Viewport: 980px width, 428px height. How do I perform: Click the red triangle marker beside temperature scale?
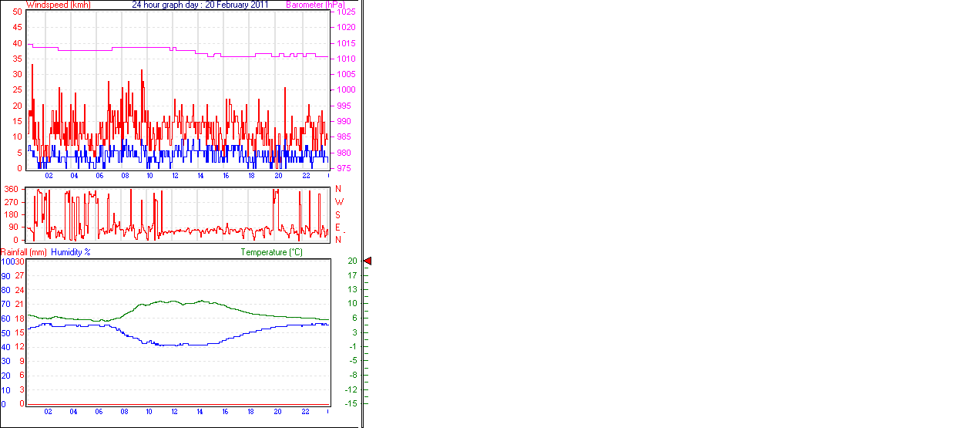(x=367, y=261)
